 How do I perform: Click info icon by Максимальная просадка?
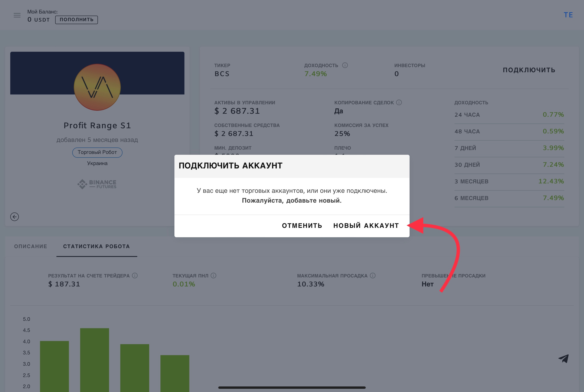[373, 276]
